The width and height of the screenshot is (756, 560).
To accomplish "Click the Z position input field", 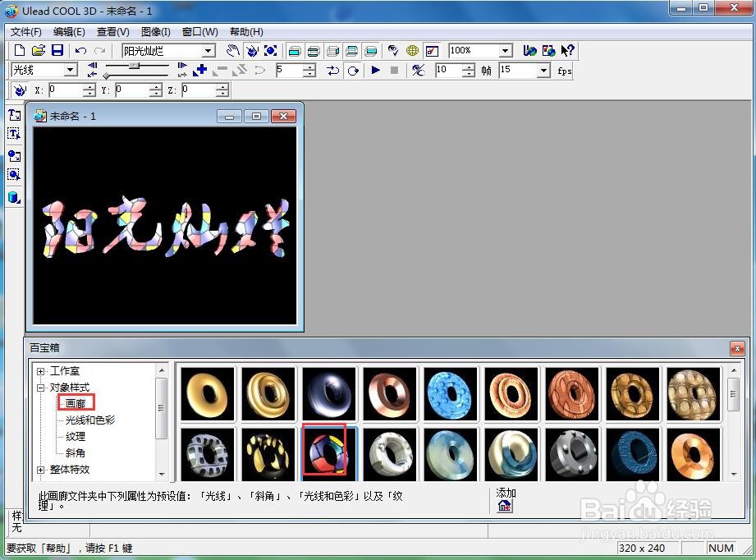I will pos(199,90).
